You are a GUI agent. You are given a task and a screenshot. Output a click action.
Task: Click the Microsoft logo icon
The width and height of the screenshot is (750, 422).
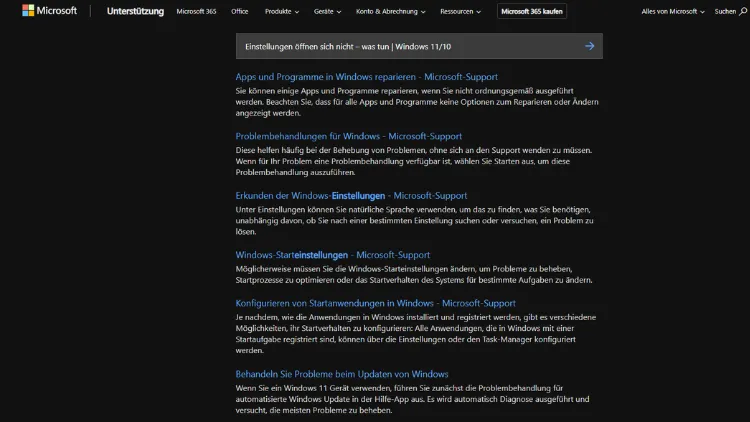(28, 11)
